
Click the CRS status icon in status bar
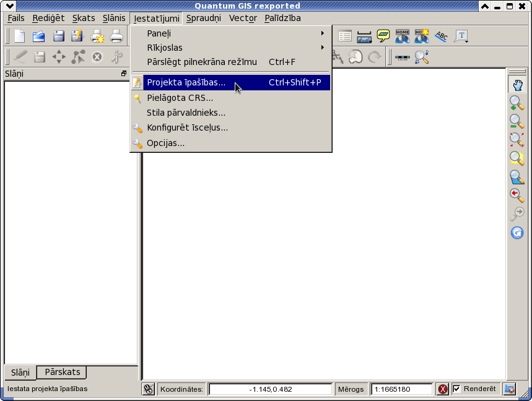(510, 389)
